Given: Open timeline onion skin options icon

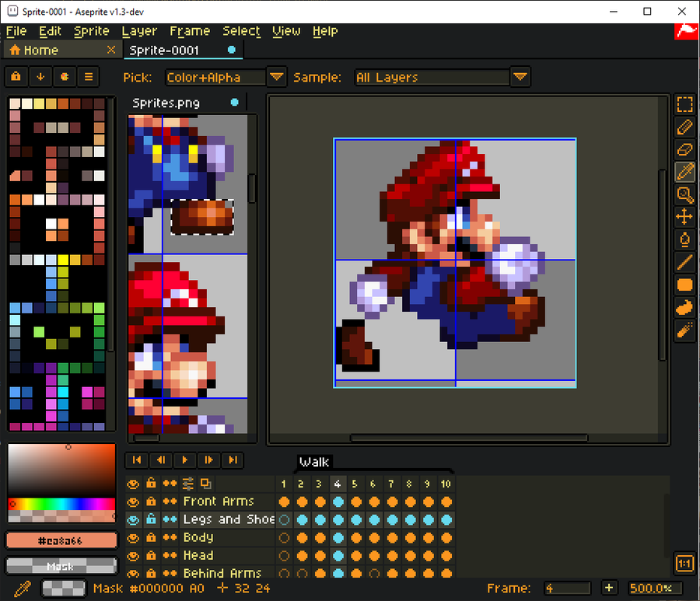Looking at the screenshot, I should 188,484.
